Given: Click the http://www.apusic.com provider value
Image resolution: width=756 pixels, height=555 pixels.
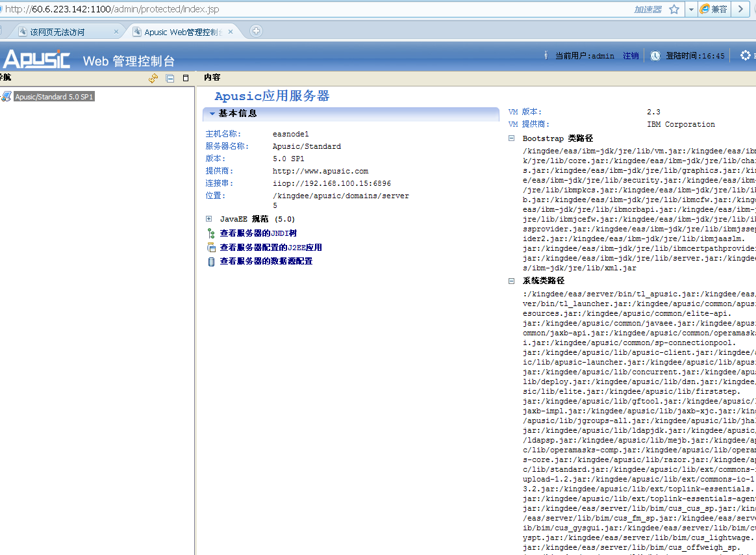Looking at the screenshot, I should (320, 171).
